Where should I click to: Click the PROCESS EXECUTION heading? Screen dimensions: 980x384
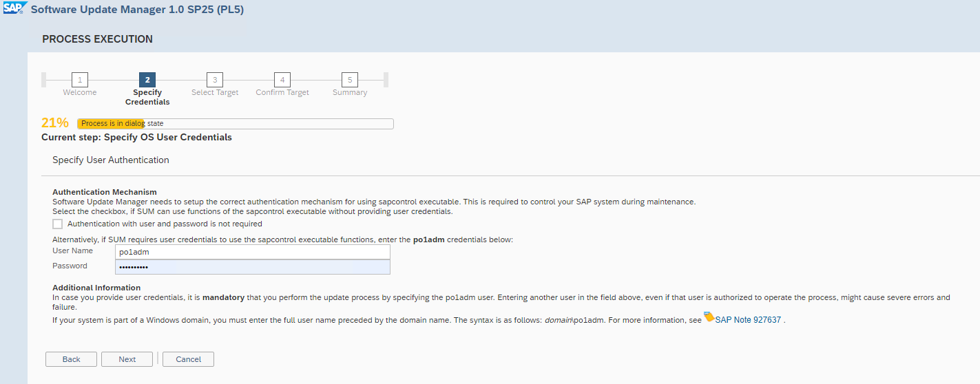[97, 39]
